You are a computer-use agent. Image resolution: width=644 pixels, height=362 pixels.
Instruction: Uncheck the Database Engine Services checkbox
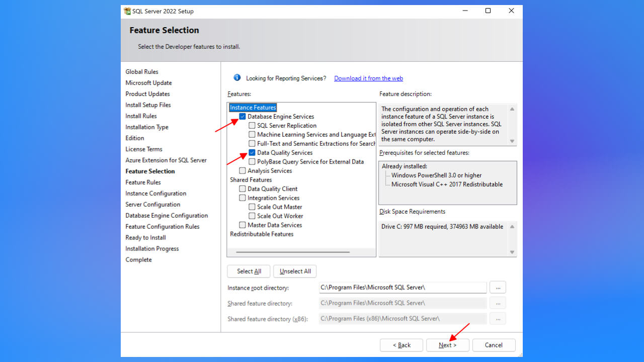[243, 117]
